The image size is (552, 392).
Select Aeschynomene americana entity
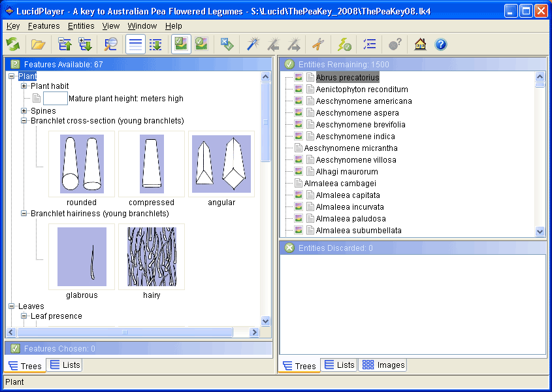tap(363, 101)
